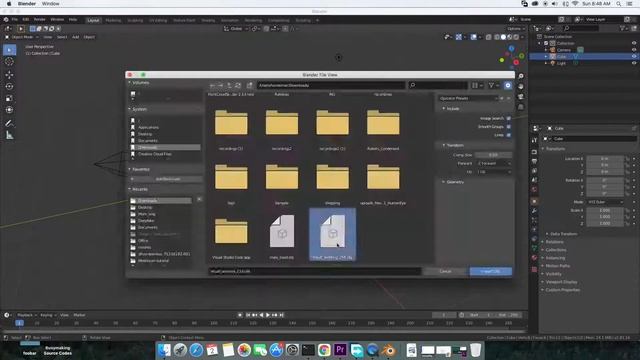The width and height of the screenshot is (640, 360).
Task: Go to next folder in file view
Action: (x=220, y=85)
